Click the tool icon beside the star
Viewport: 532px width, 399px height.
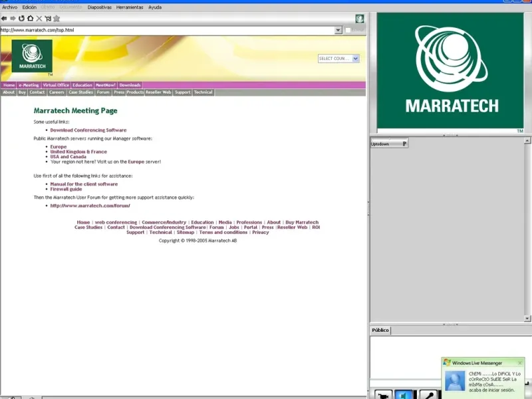pos(48,19)
